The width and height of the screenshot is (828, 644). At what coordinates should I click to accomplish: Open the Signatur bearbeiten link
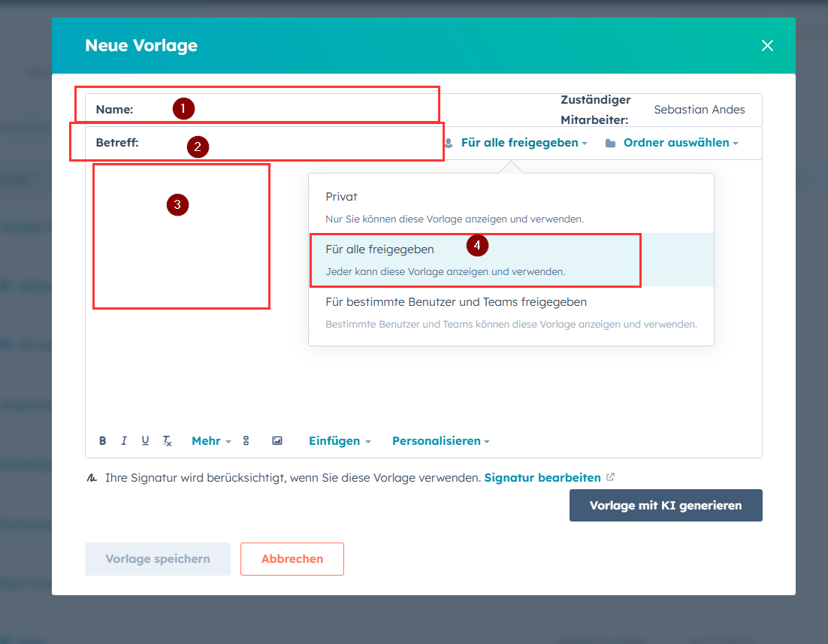click(542, 478)
